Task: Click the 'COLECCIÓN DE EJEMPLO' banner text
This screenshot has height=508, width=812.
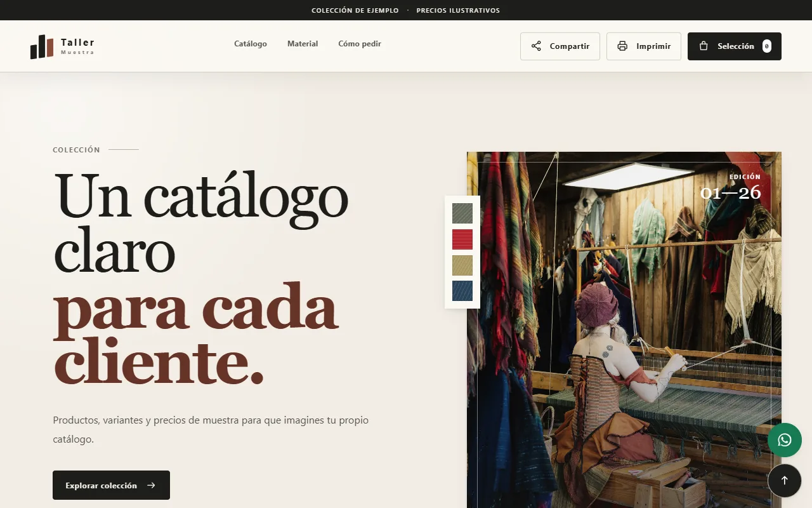Action: pyautogui.click(x=355, y=10)
